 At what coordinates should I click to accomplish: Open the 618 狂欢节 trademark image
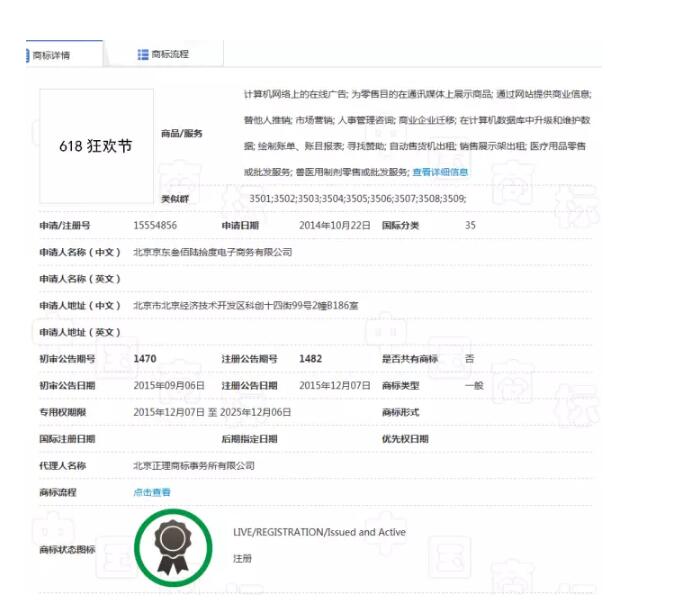pos(96,146)
